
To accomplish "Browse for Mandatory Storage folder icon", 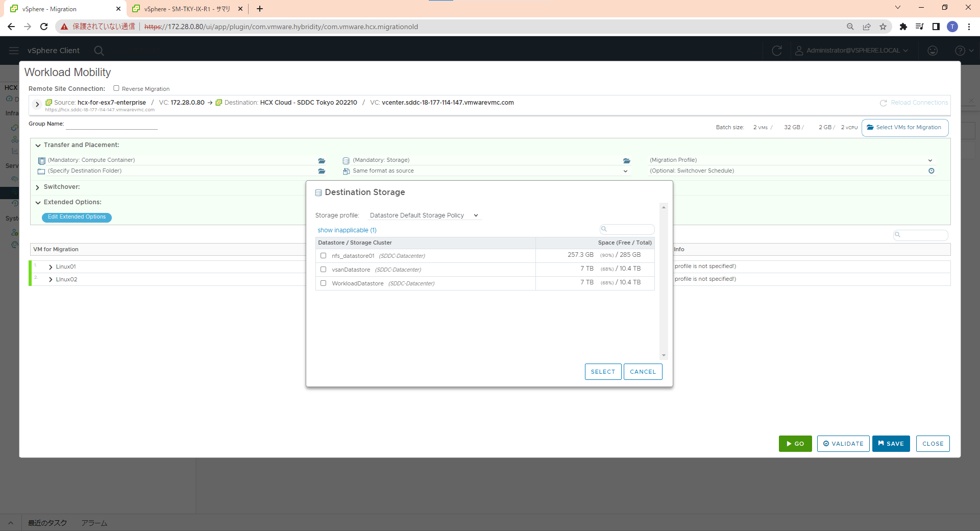I will click(x=627, y=161).
